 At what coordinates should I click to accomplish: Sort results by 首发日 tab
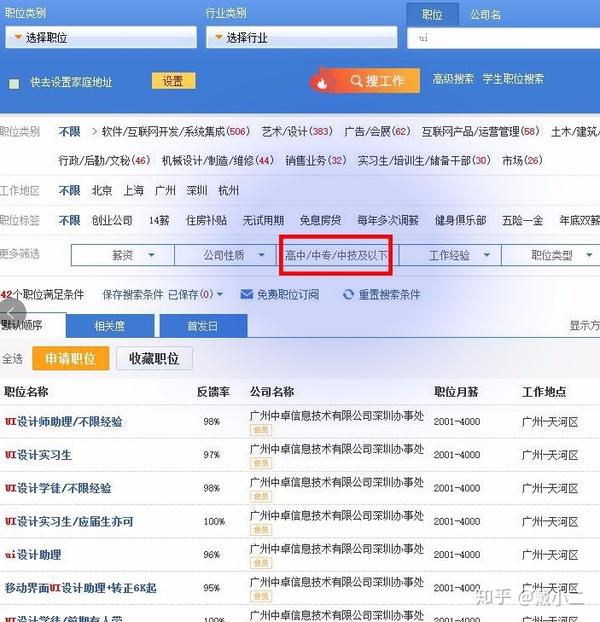pos(203,326)
